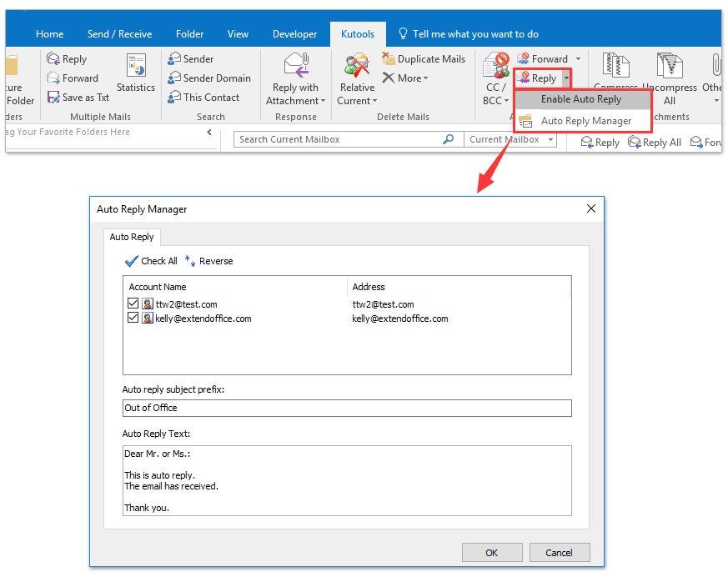Select Enable Auto Reply menu item
Image resolution: width=728 pixels, height=582 pixels.
point(580,99)
